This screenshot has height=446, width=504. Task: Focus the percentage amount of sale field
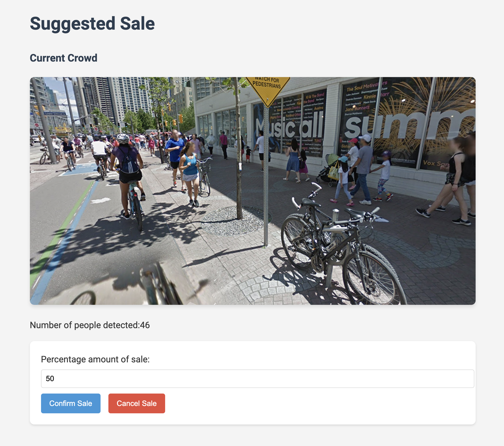point(257,379)
